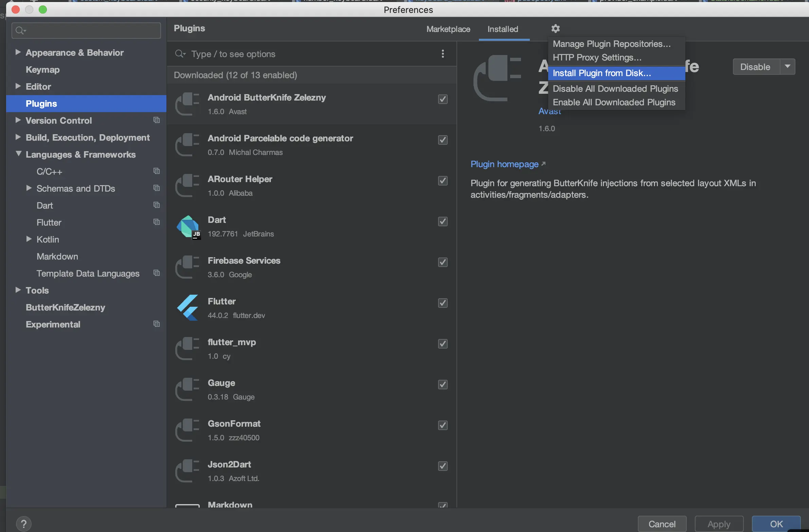Viewport: 809px width, 532px height.
Task: Click the Dart plugin logo icon
Action: pyautogui.click(x=188, y=227)
